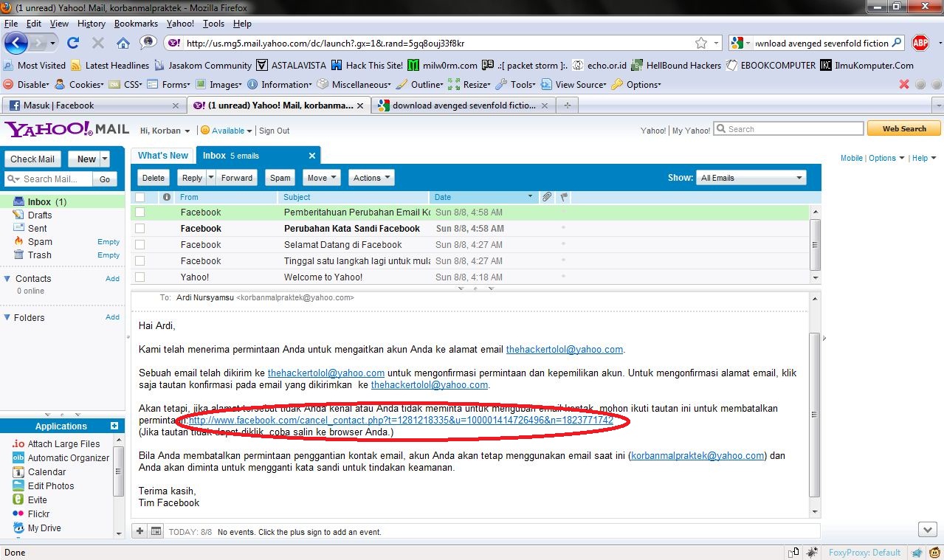The image size is (944, 560).
Task: Open the Bookmarks menu
Action: coord(136,24)
